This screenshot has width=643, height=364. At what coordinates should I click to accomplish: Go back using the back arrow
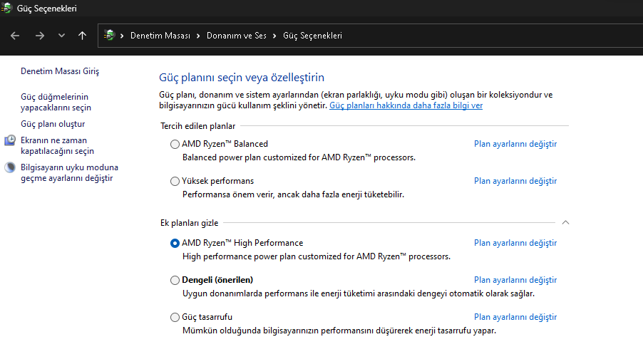tap(15, 36)
